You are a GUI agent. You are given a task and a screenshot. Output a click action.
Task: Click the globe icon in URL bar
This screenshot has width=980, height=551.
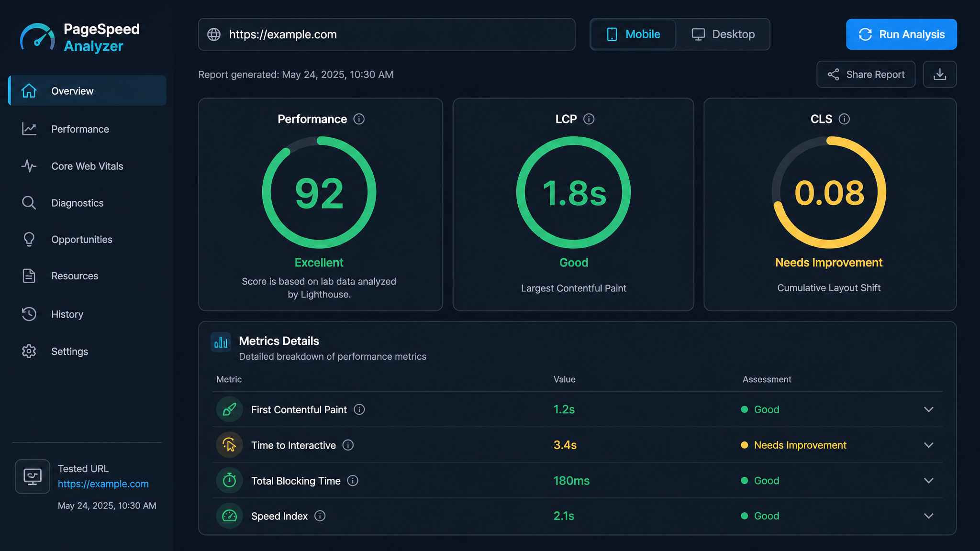coord(214,34)
